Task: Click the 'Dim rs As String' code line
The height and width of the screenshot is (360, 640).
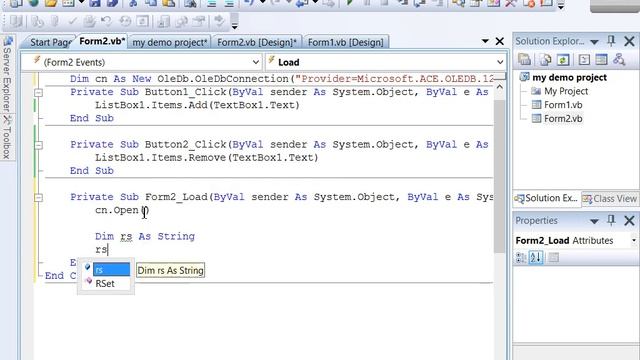Action: pyautogui.click(x=145, y=236)
